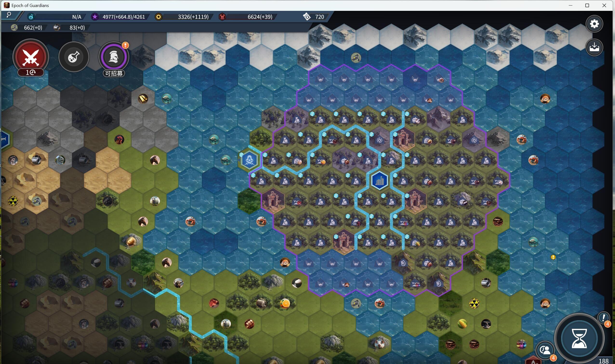The height and width of the screenshot is (364, 615).
Task: Open the crossed swords military button
Action: pos(31,57)
